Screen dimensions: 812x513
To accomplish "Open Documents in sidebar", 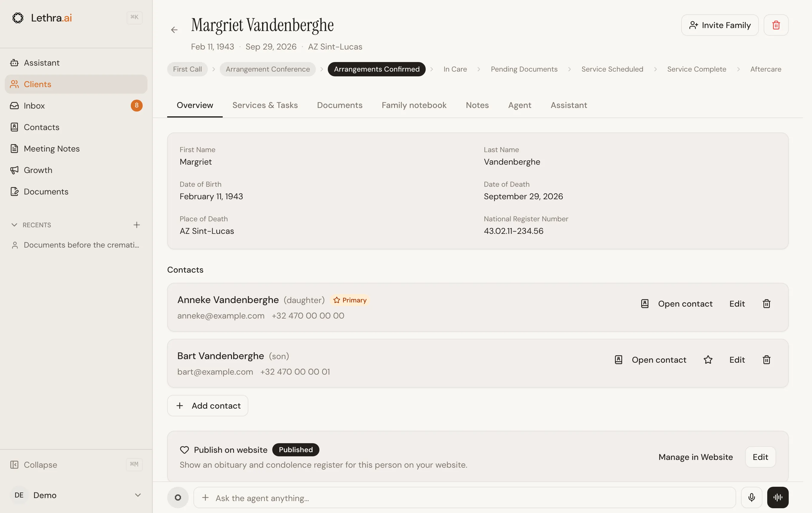I will click(x=76, y=192).
